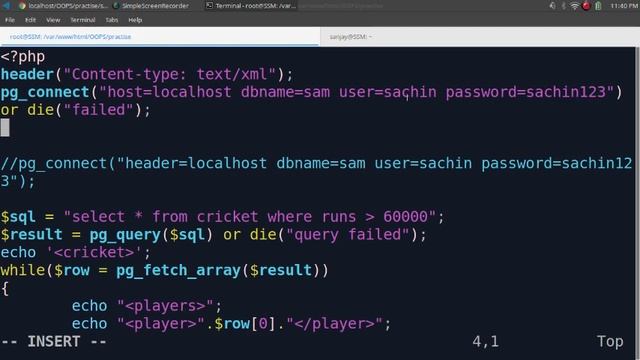Open the File menu
The width and height of the screenshot is (640, 360).
point(10,20)
